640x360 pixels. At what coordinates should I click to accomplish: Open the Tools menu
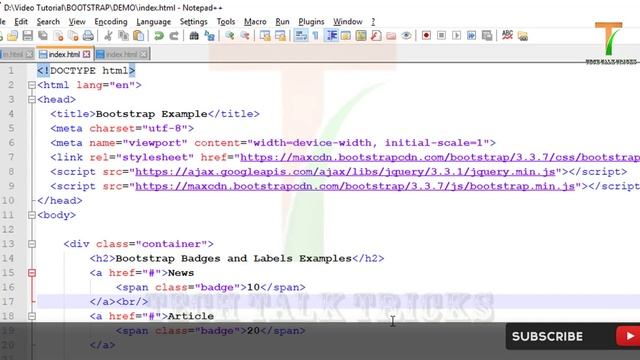coord(226,22)
